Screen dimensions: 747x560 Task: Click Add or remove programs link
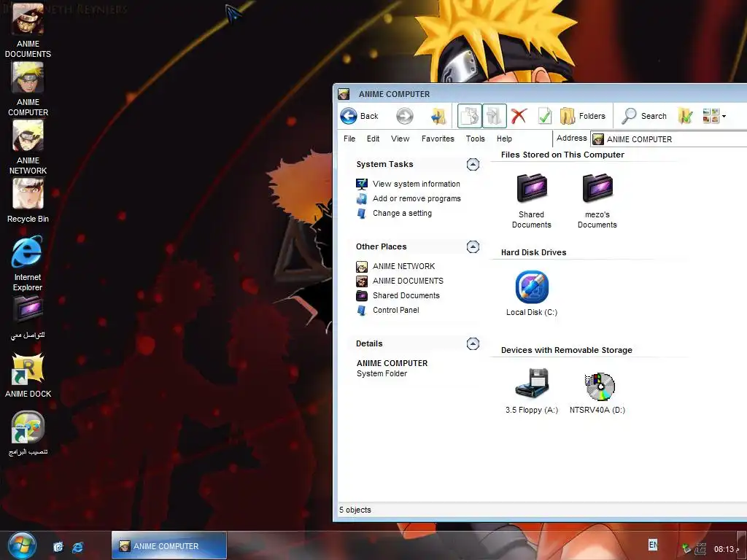pyautogui.click(x=409, y=198)
